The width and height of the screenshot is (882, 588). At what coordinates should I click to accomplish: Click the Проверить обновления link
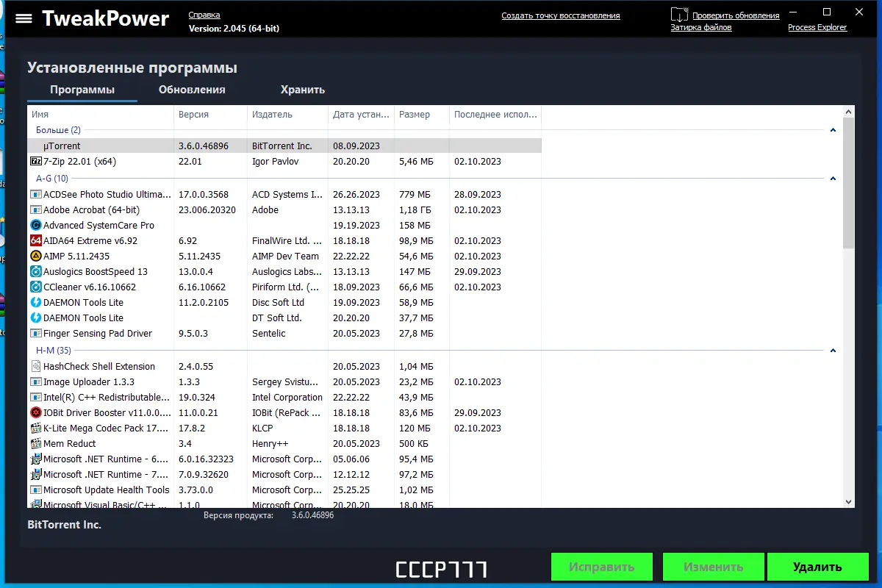click(x=736, y=15)
